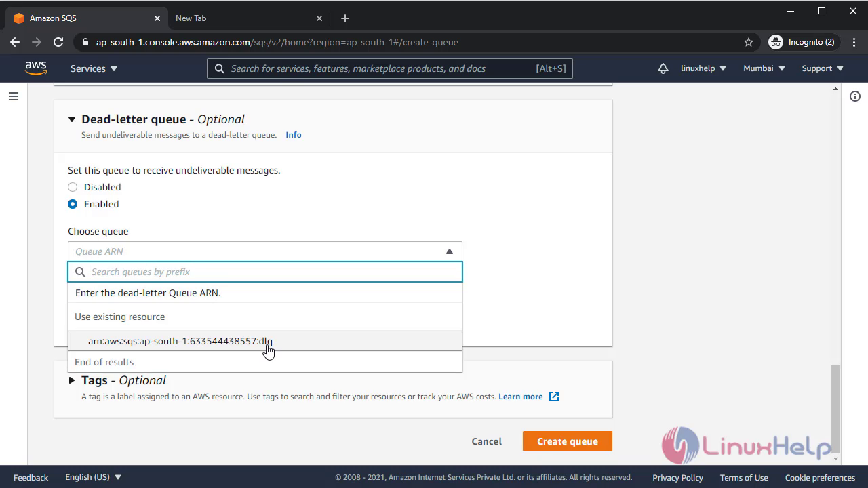Click the external link icon beside Learn more
868x488 pixels.
pyautogui.click(x=554, y=396)
